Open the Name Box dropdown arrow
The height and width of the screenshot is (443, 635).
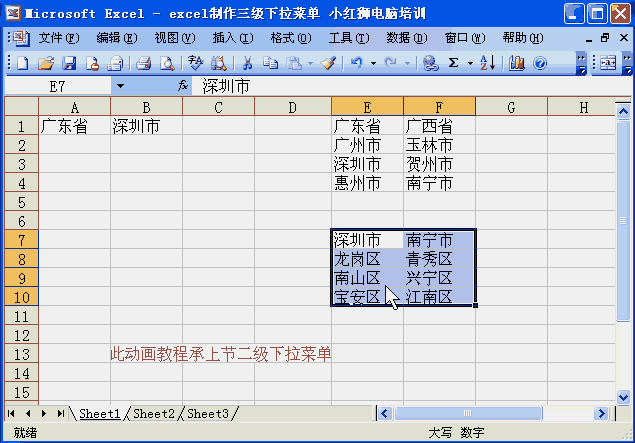click(x=120, y=86)
